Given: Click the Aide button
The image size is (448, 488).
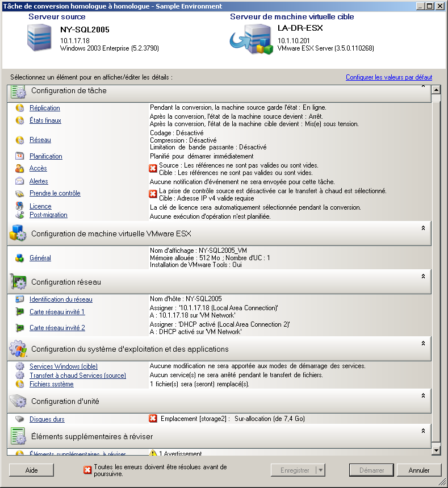Looking at the screenshot, I should point(31,470).
